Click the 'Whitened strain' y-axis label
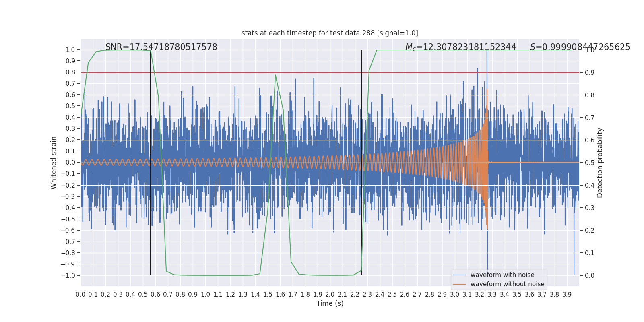644x322 pixels. 54,163
